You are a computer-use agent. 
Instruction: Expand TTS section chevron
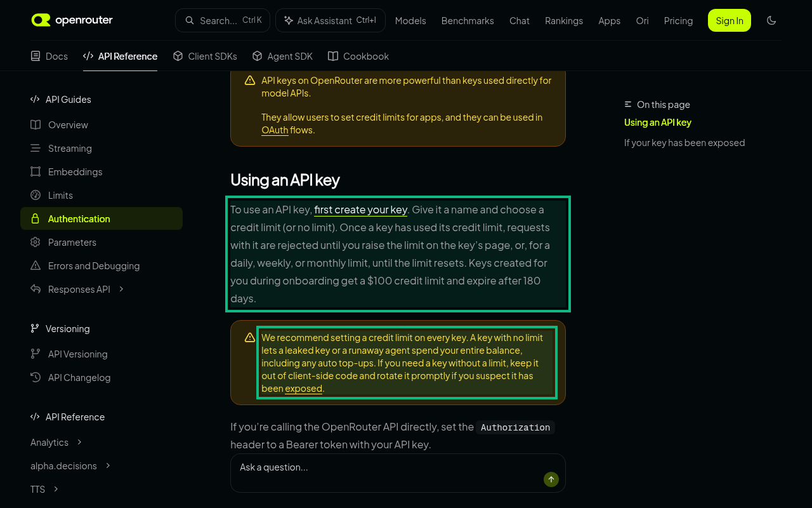(56, 489)
